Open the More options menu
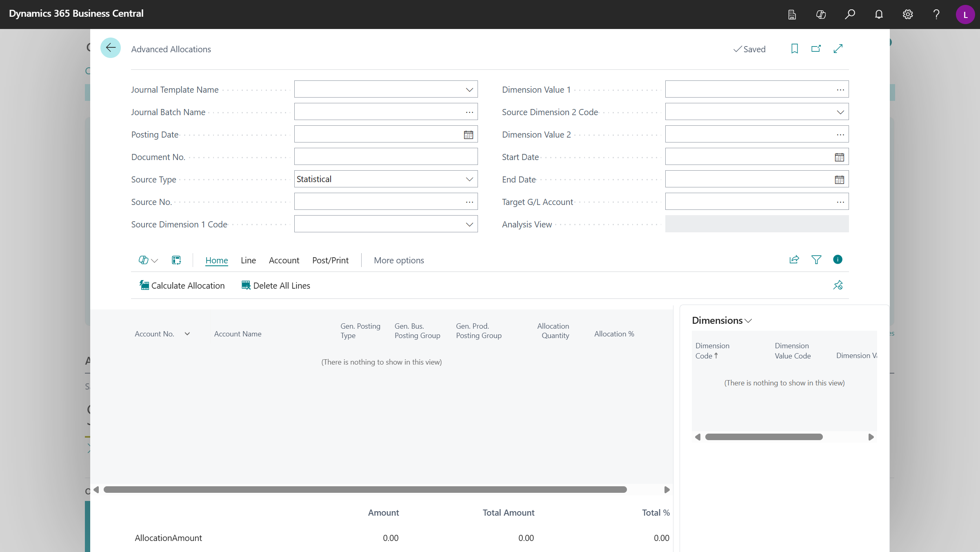This screenshot has height=552, width=980. click(x=399, y=260)
